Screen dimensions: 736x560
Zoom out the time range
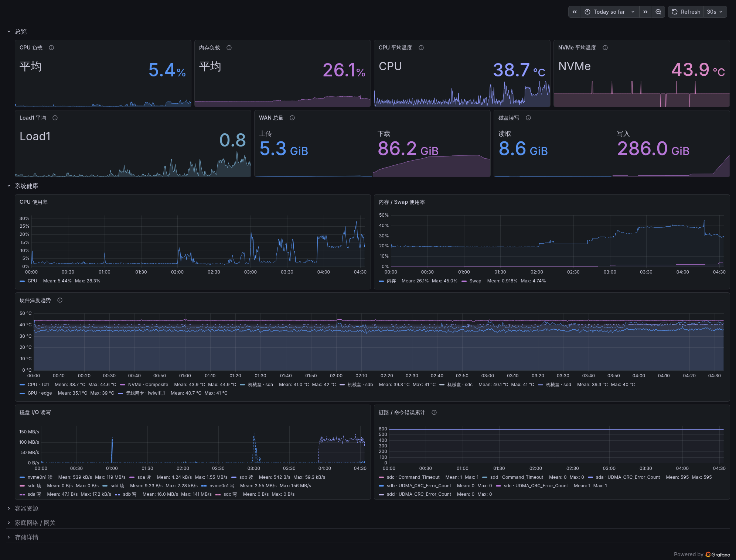658,12
